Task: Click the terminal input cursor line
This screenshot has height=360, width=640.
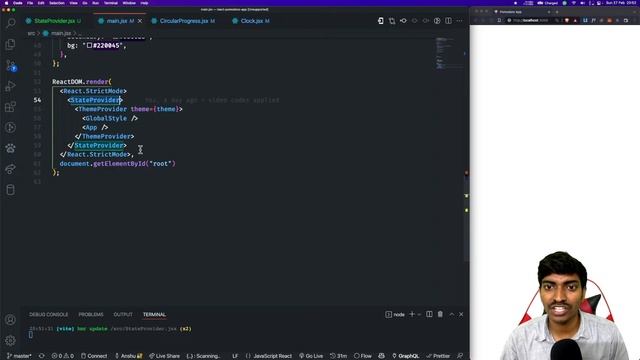Action: click(31, 335)
